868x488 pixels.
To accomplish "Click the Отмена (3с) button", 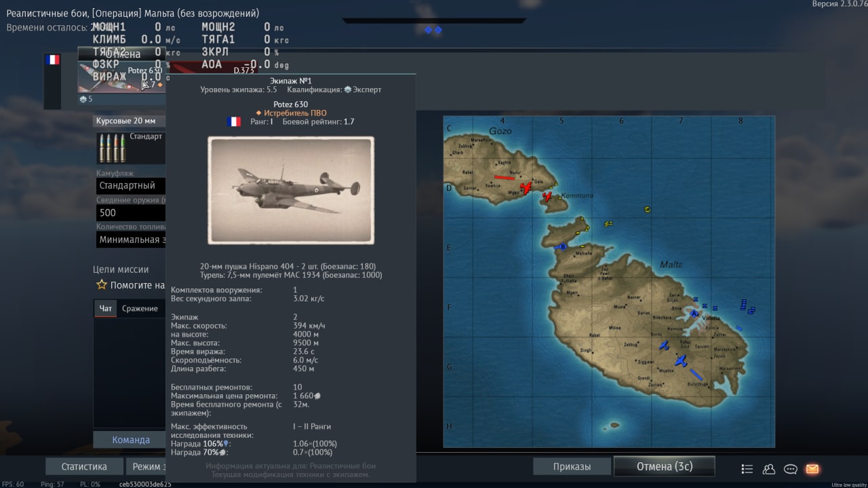I will coord(664,466).
